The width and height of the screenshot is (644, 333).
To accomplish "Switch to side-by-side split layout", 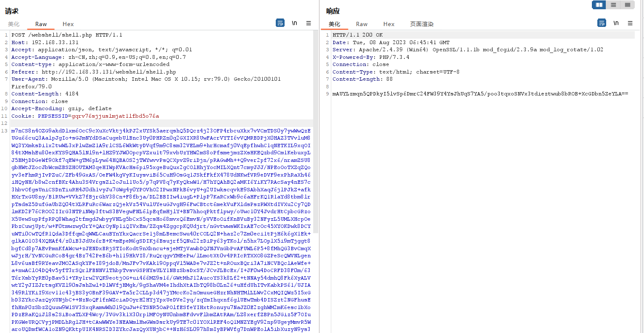I will coord(599,5).
